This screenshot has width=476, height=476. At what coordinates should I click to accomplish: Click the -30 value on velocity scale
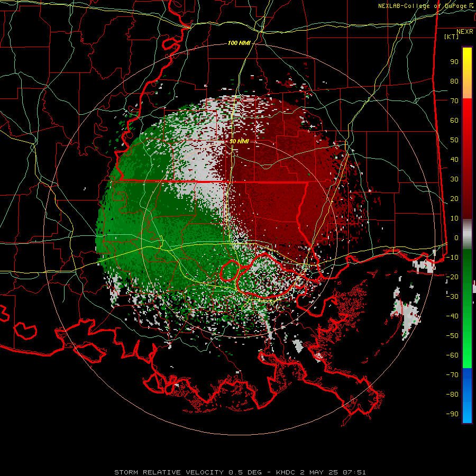tap(452, 297)
